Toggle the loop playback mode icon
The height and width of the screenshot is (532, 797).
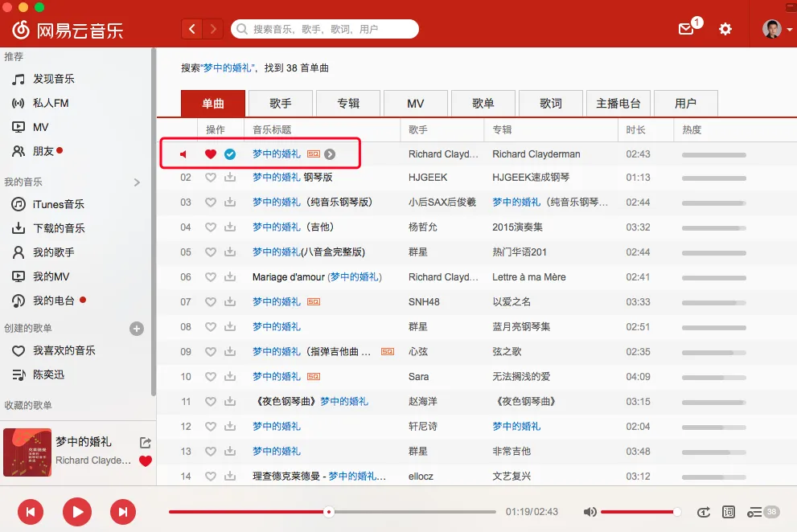tap(704, 512)
